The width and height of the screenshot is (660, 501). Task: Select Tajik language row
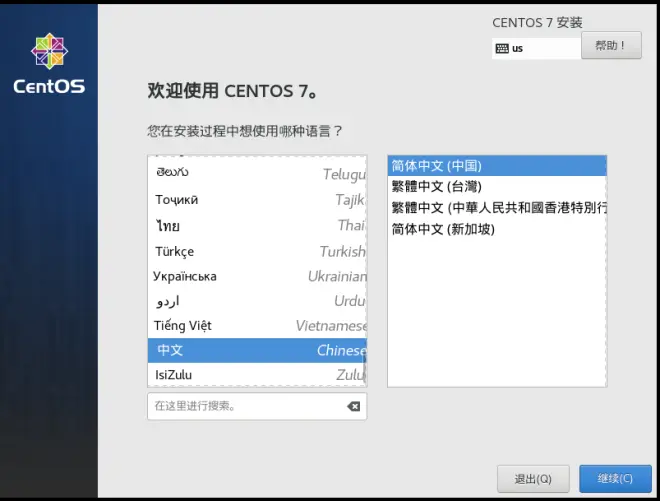(x=257, y=199)
